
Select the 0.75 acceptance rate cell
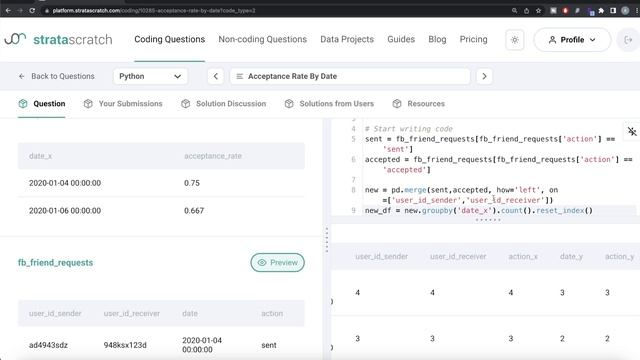(192, 183)
